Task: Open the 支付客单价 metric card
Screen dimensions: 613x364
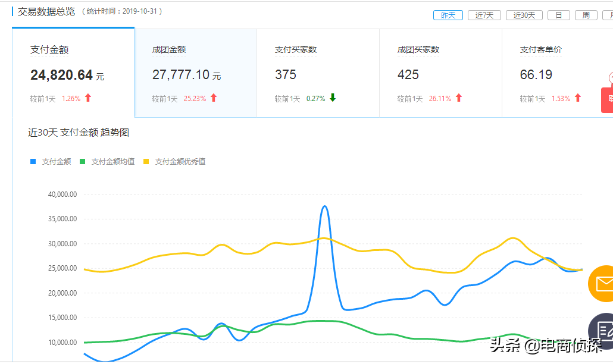Action: [558, 73]
